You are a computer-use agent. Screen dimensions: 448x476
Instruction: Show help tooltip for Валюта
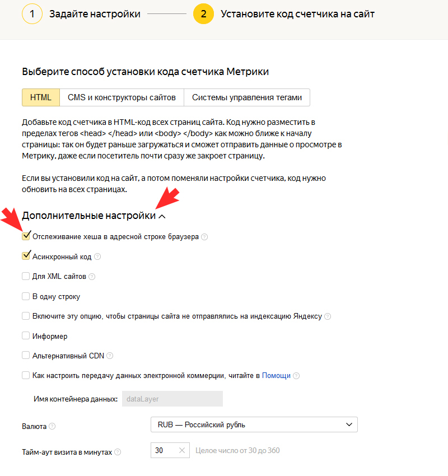pyautogui.click(x=52, y=426)
